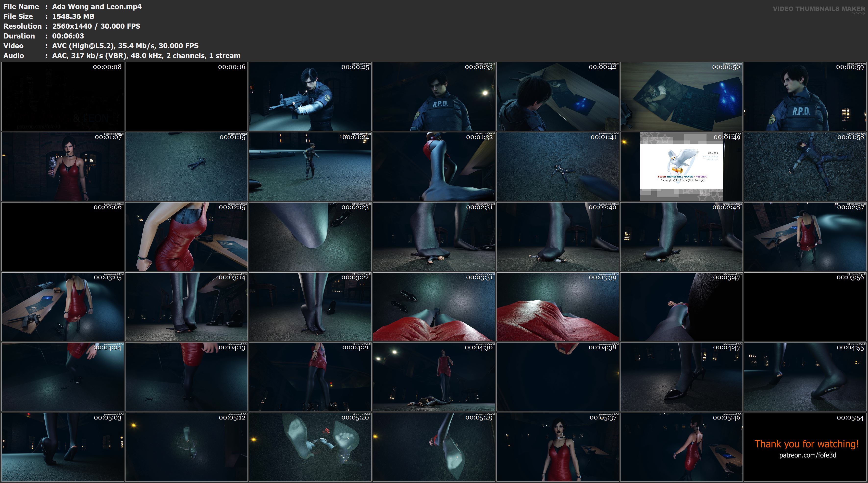Image resolution: width=868 pixels, height=483 pixels.
Task: Select the 00:01:24 thumbnail
Action: (310, 166)
